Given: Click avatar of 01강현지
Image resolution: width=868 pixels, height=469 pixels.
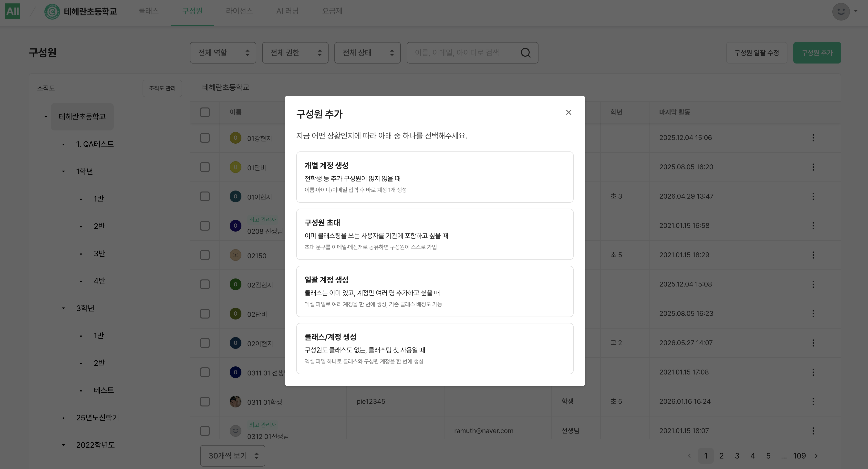Looking at the screenshot, I should point(235,138).
